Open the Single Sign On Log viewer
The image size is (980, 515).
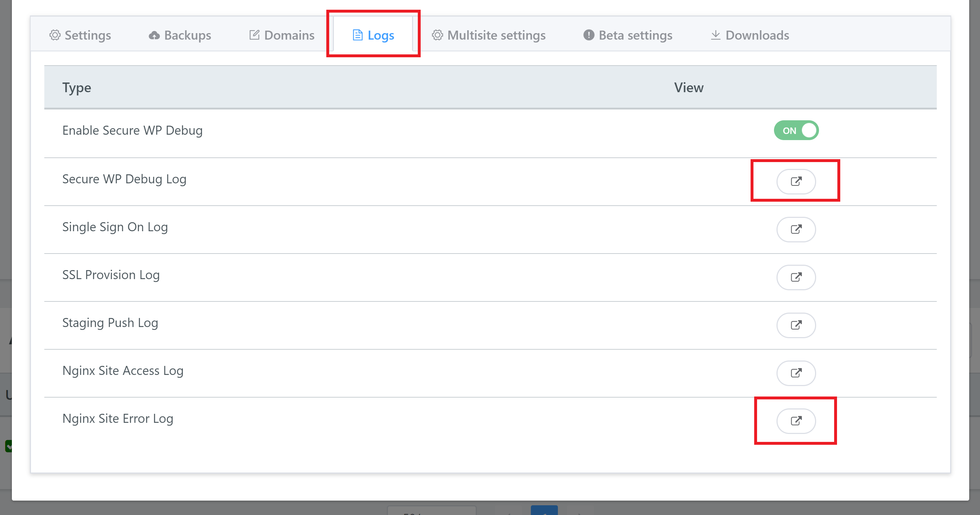coord(796,229)
